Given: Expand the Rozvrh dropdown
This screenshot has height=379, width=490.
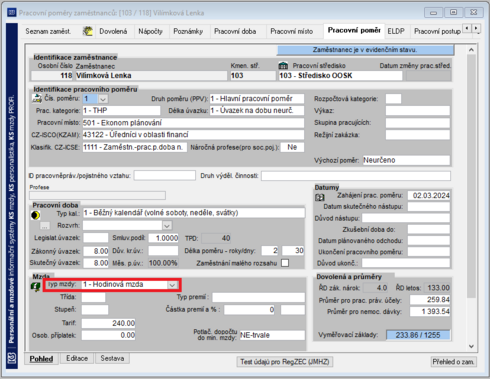Looking at the screenshot, I should pos(167,226).
